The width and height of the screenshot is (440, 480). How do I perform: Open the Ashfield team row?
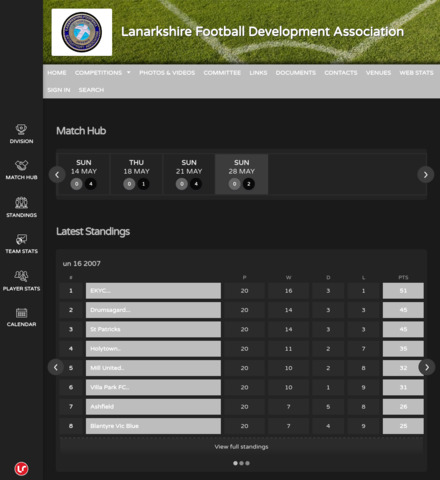tap(153, 407)
